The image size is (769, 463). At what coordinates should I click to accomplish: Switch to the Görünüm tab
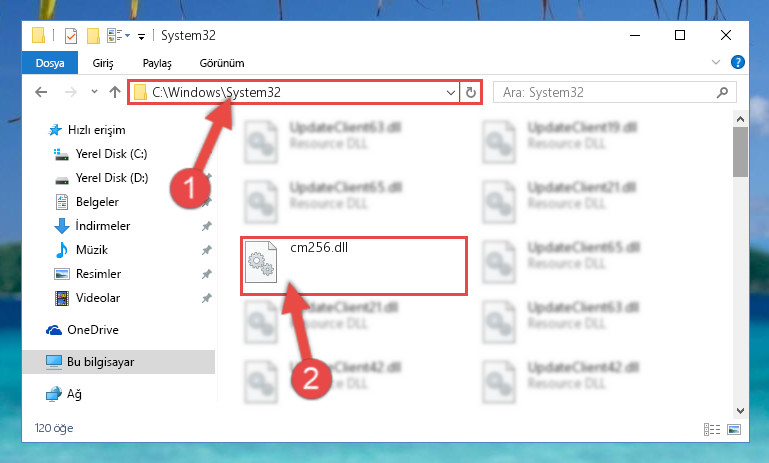[x=222, y=63]
